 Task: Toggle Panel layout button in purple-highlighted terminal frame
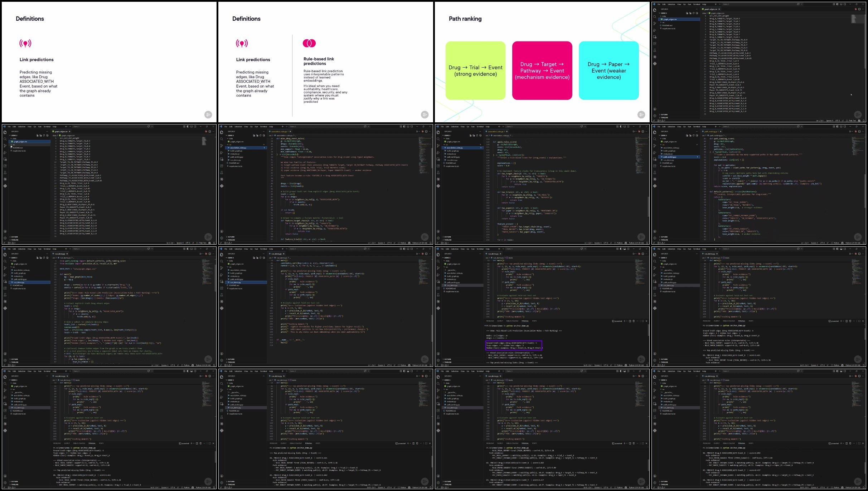pos(625,249)
